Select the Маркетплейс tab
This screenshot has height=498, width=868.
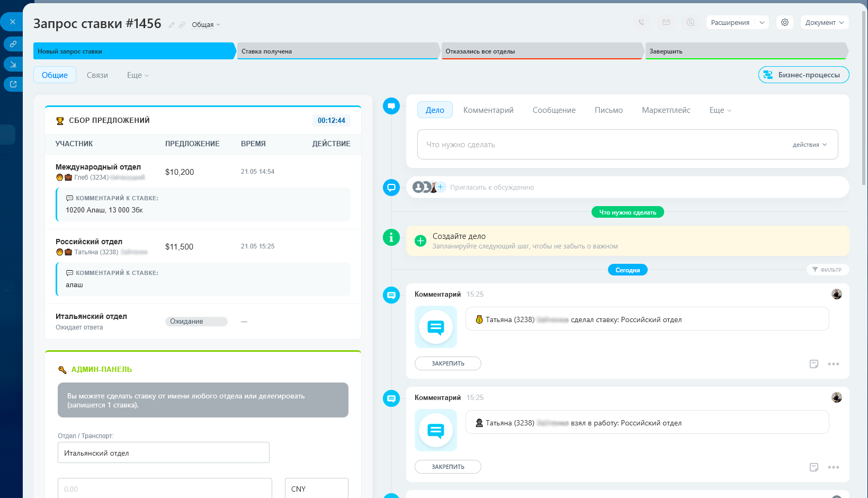666,110
